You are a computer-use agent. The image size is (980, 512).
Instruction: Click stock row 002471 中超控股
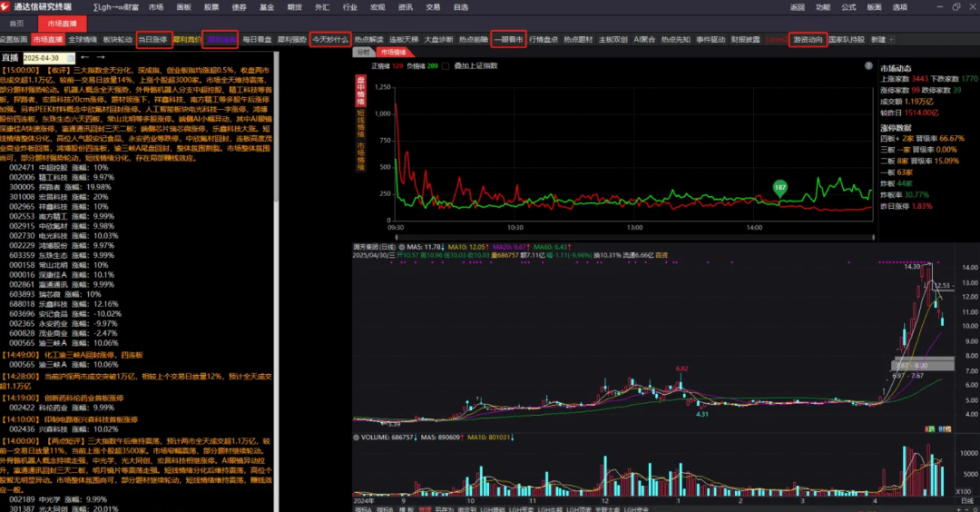(59, 168)
